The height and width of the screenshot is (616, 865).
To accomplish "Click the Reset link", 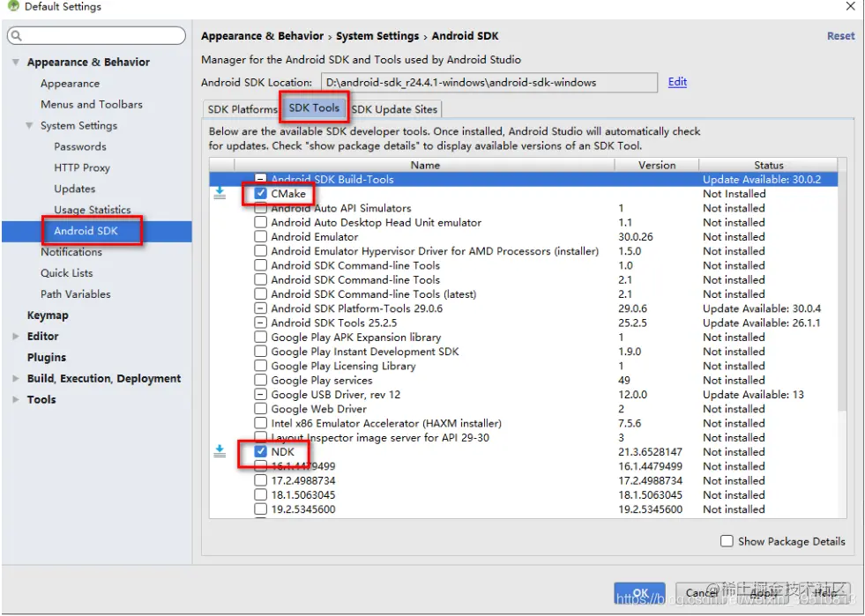I will [x=840, y=36].
